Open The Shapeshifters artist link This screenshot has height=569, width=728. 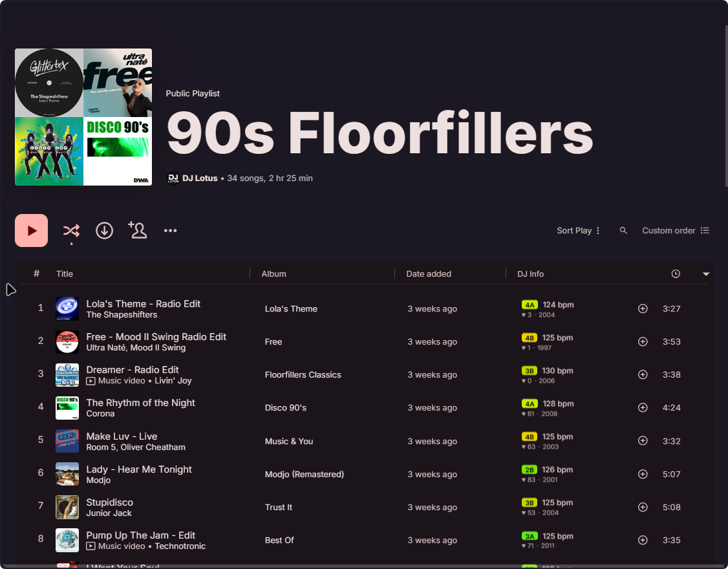pos(122,315)
